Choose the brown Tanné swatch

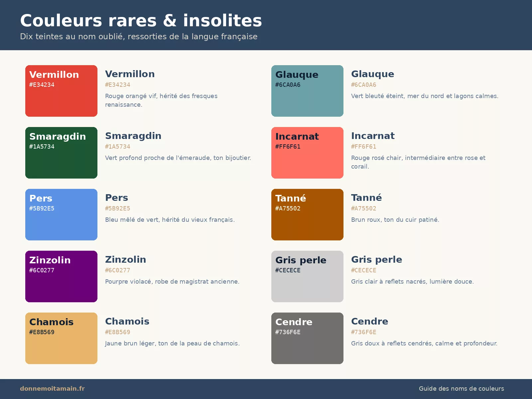tap(307, 214)
